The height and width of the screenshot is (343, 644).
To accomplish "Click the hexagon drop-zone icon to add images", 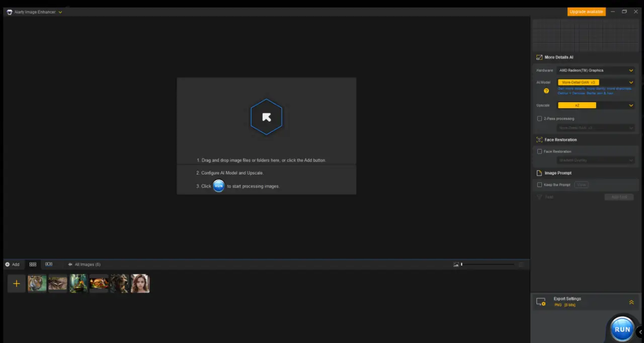I will [x=266, y=117].
